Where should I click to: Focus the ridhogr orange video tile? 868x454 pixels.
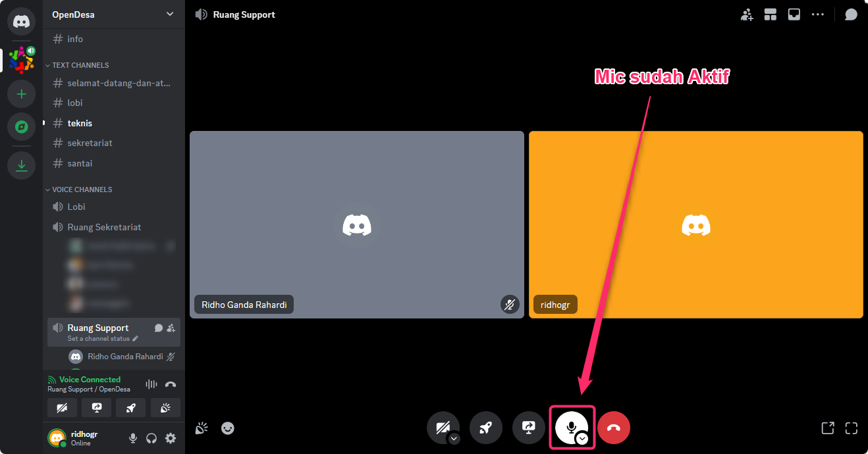[696, 224]
